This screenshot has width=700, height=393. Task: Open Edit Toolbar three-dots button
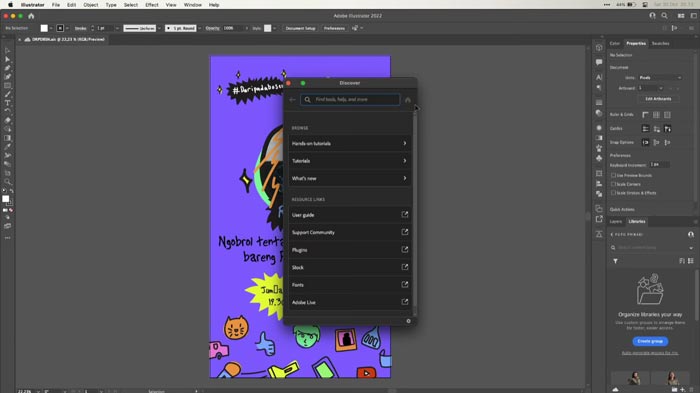pyautogui.click(x=7, y=238)
